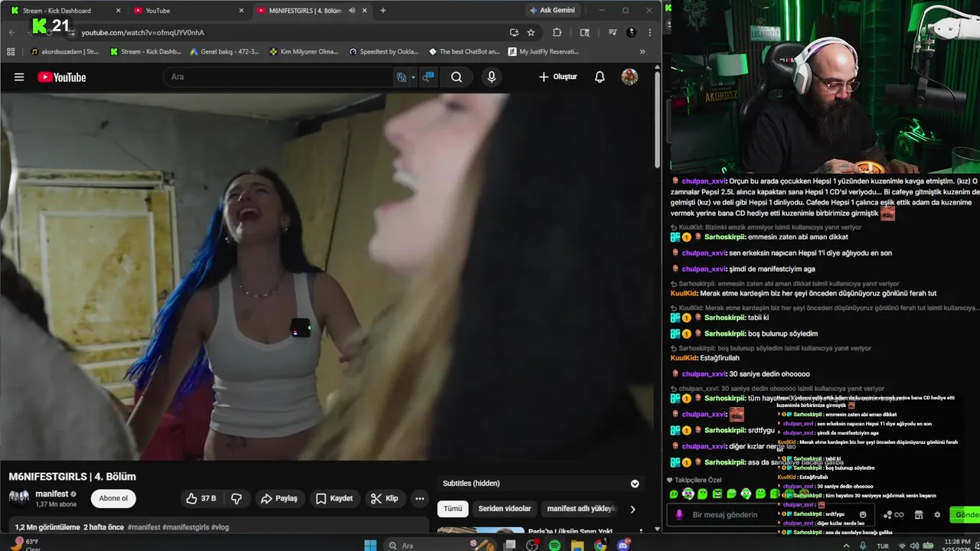Click the YouTube search magnifier button
Screen dimensions: 980x551
click(456, 77)
